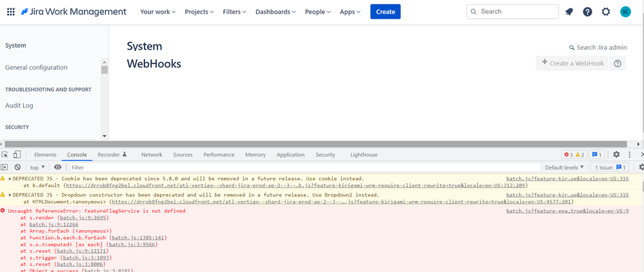
Task: Switch to the Application tab
Action: click(x=290, y=155)
